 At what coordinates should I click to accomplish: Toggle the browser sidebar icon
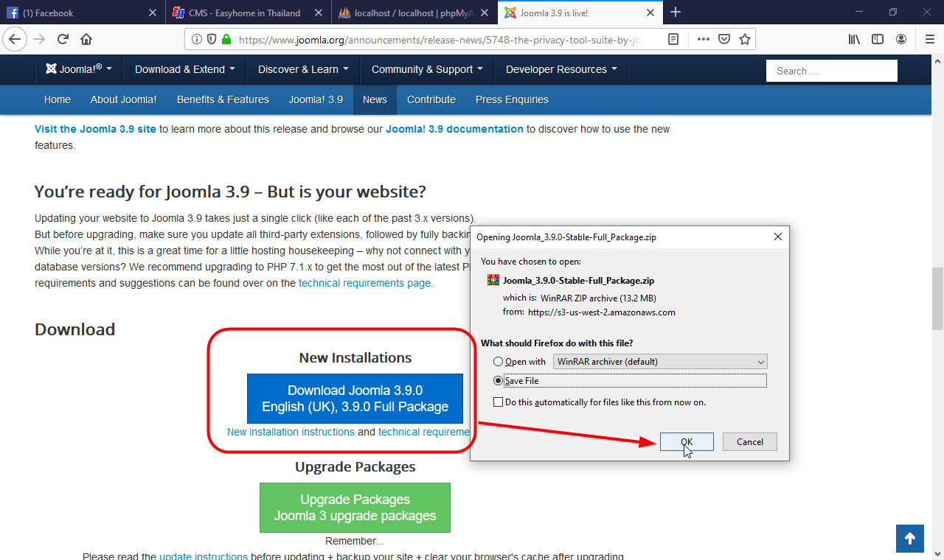(x=878, y=39)
